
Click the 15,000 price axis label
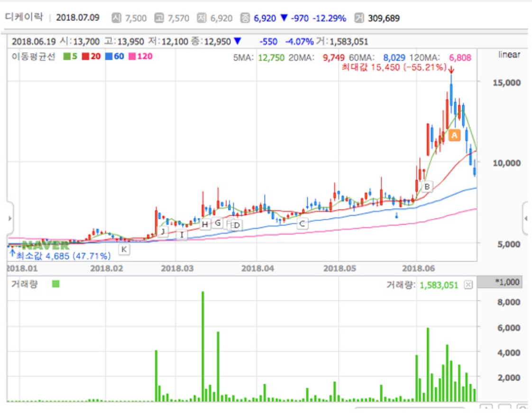click(506, 82)
